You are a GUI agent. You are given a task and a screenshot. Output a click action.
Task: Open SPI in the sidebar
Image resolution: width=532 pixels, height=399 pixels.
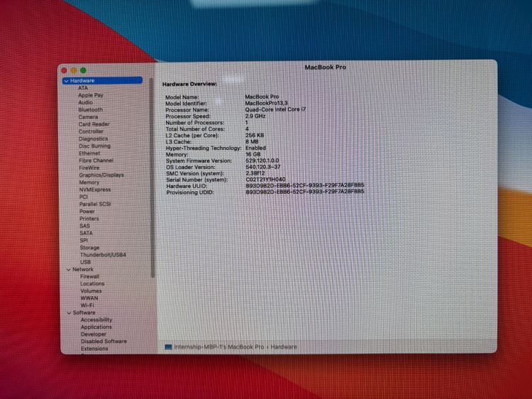pyautogui.click(x=84, y=241)
